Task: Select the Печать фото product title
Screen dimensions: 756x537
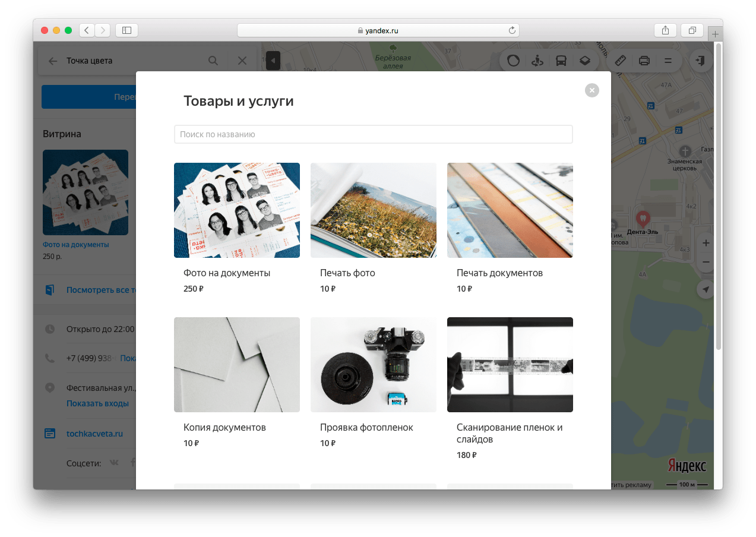Action: coord(347,273)
